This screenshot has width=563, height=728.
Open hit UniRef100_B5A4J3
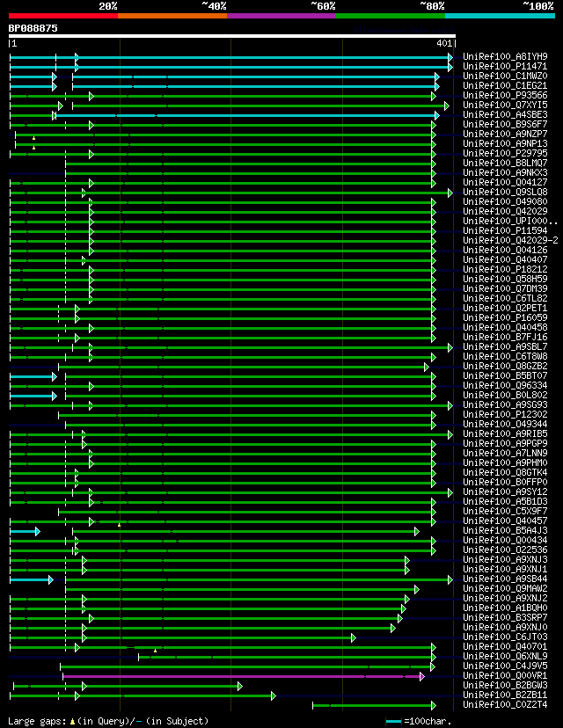point(505,531)
